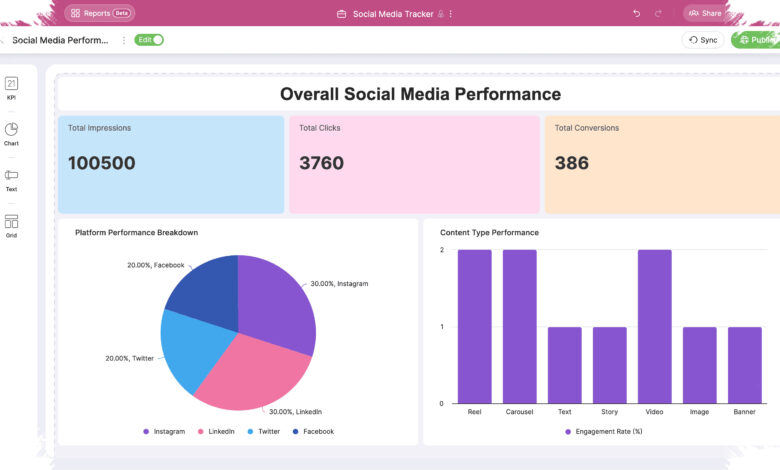This screenshot has height=470, width=780.
Task: Open options menu next to report name
Action: pos(123,40)
